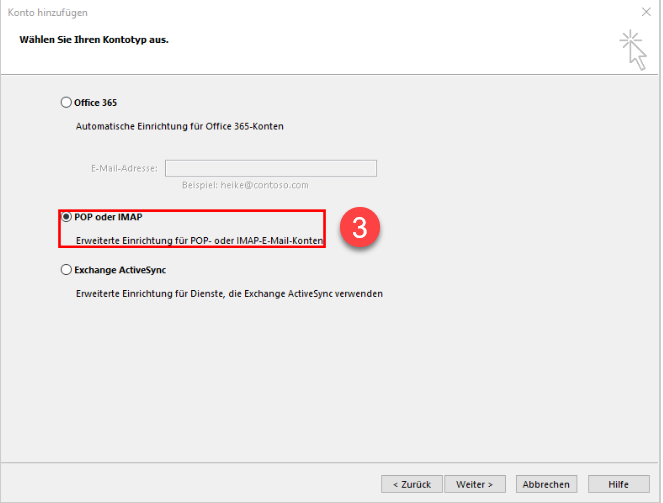Go back with the Zurück button
The height and width of the screenshot is (503, 663).
click(411, 484)
